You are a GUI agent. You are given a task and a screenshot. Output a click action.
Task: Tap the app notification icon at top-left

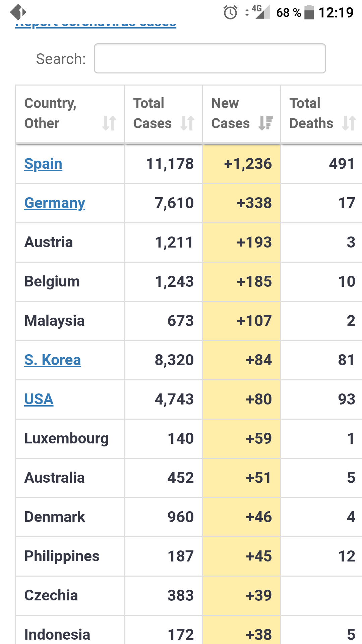pyautogui.click(x=18, y=12)
